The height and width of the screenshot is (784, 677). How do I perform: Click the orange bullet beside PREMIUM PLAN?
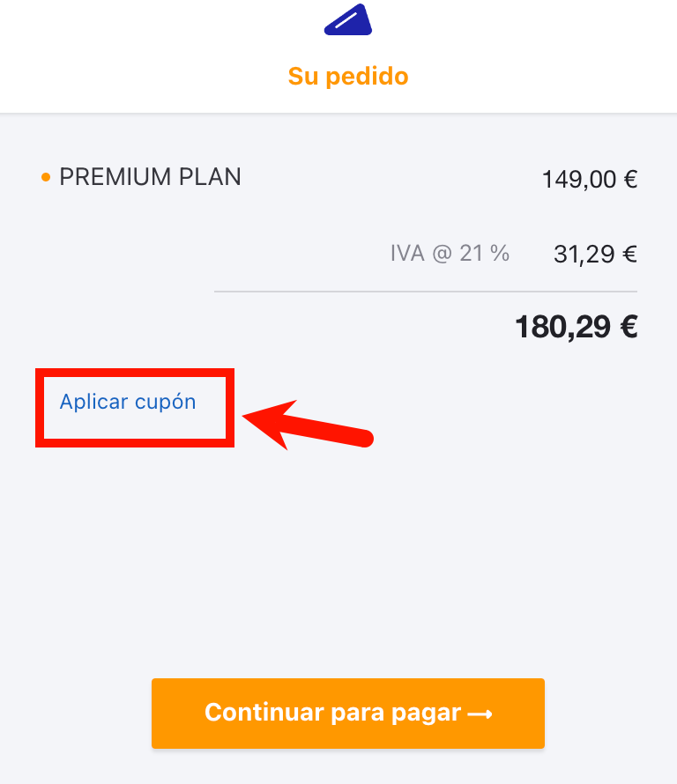pyautogui.click(x=46, y=177)
